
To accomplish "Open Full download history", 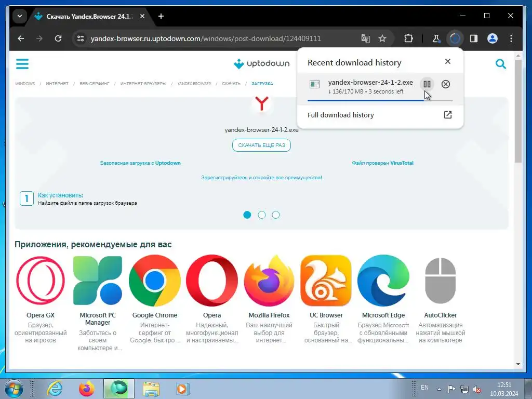I will 380,115.
